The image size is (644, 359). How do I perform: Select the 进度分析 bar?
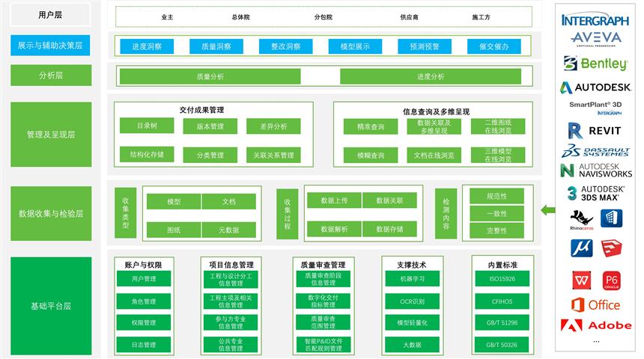point(431,76)
